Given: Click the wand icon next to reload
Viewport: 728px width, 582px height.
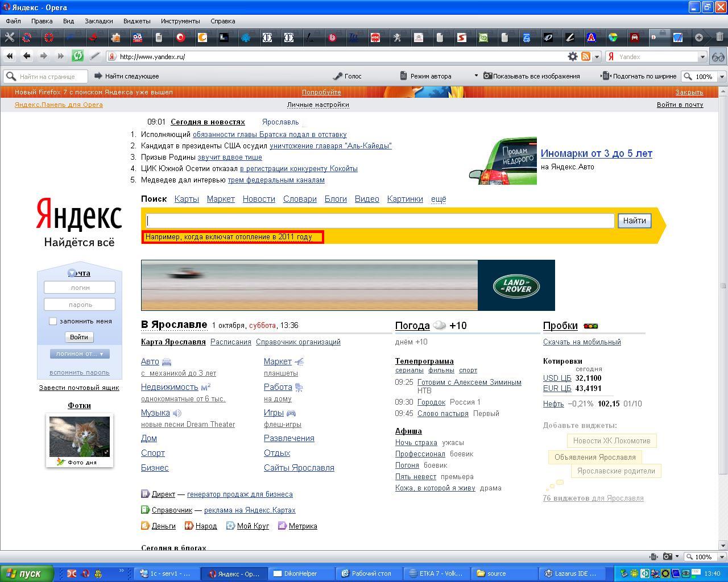Looking at the screenshot, I should (95, 56).
